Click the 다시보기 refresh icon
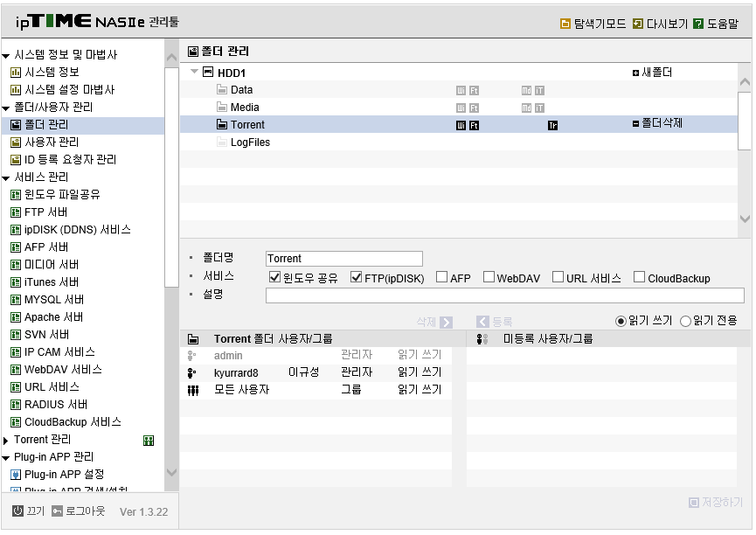This screenshot has width=756, height=535. (x=637, y=24)
